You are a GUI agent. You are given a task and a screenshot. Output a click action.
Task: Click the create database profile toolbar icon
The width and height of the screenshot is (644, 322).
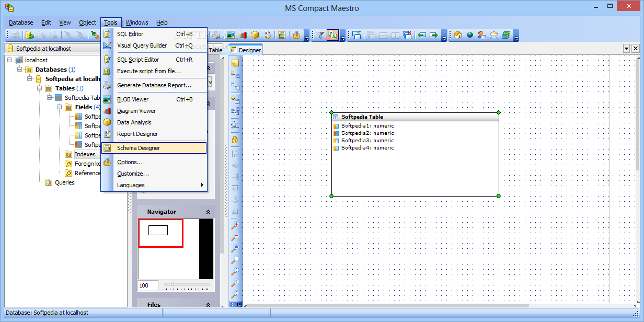29,35
